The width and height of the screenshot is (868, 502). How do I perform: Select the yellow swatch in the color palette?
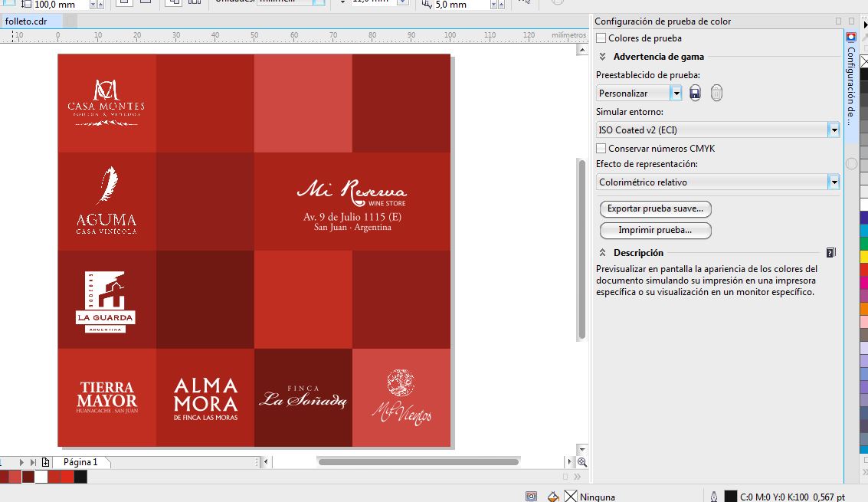863,257
